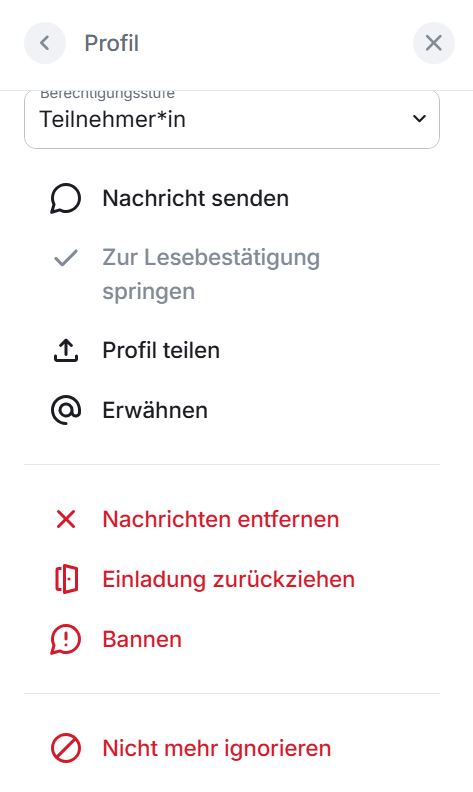Click the red X remove messages icon
Viewport: 473px width, 792px height.
click(x=66, y=519)
